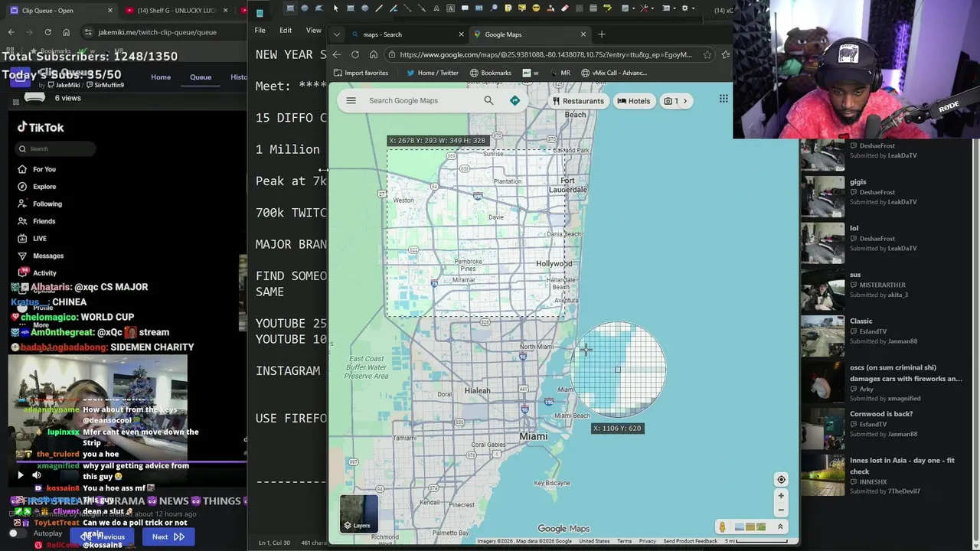The height and width of the screenshot is (551, 980).
Task: Mute the clip player volume
Action: click(x=36, y=475)
